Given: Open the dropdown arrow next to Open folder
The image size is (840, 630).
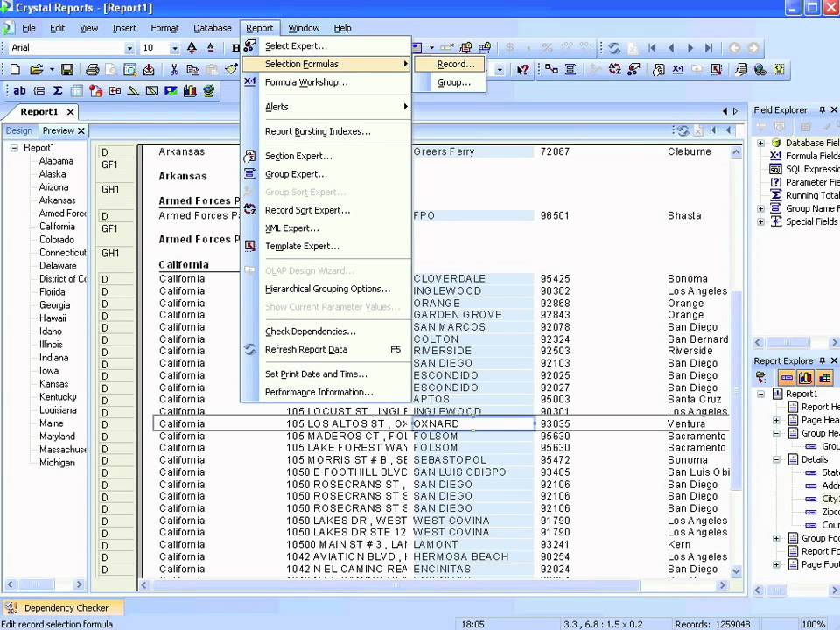Looking at the screenshot, I should (52, 70).
